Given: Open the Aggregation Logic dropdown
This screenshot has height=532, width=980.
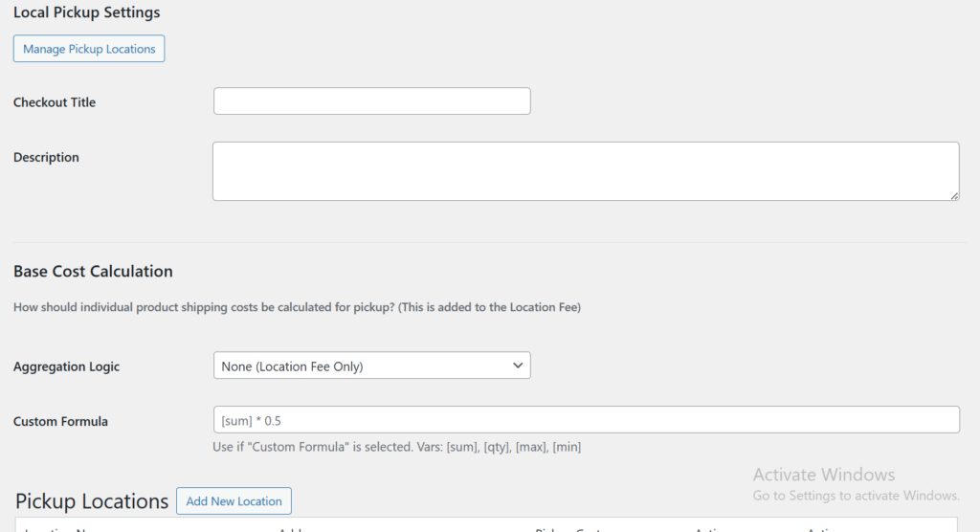Looking at the screenshot, I should [x=371, y=366].
